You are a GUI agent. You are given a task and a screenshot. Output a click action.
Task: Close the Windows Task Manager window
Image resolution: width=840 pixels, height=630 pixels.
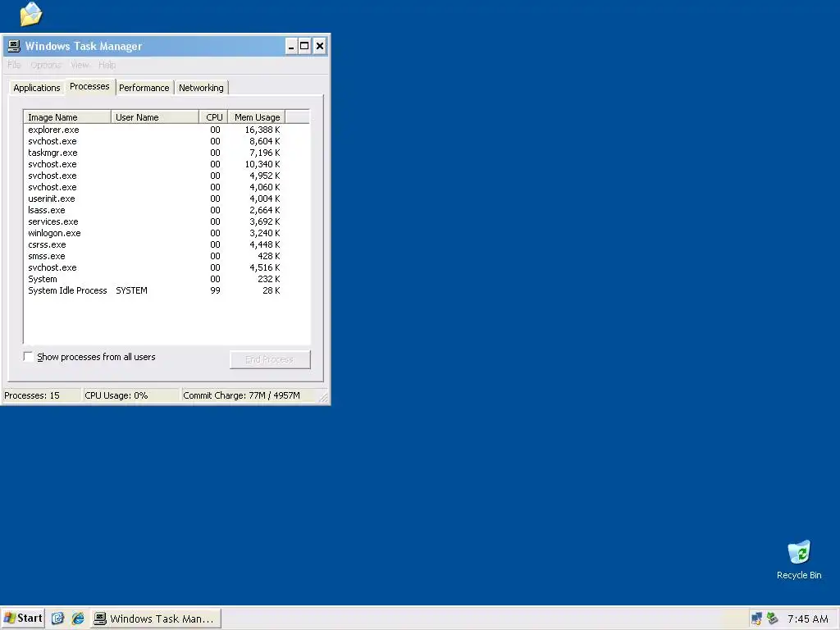click(x=319, y=46)
